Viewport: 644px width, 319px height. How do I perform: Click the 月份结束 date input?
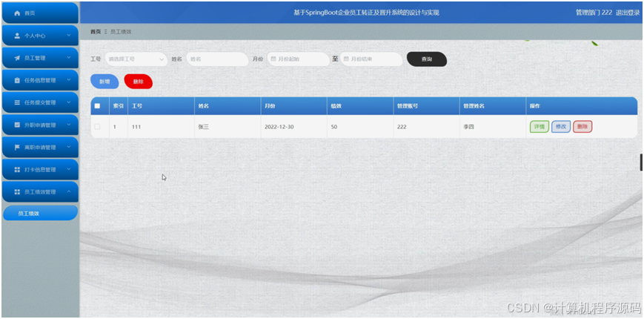[x=371, y=59]
